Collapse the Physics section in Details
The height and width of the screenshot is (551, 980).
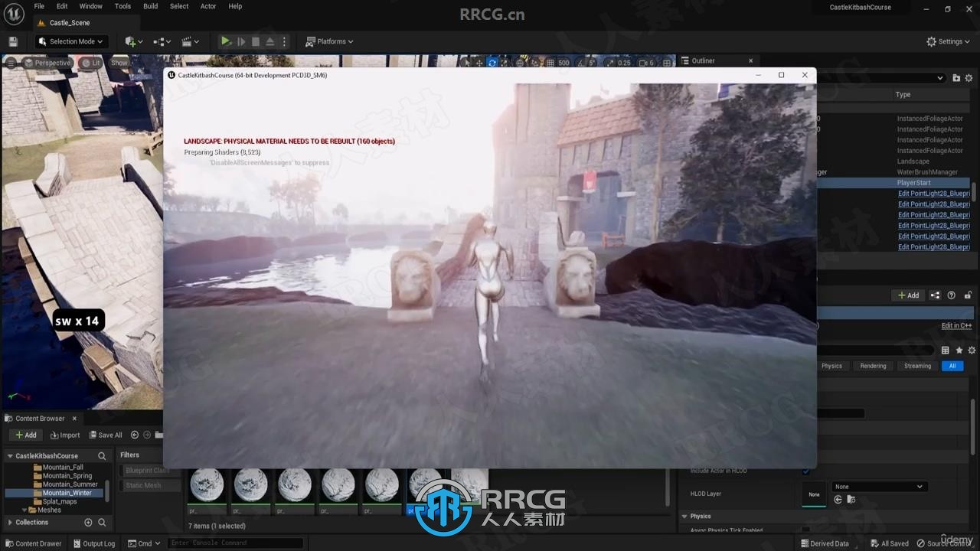point(684,517)
